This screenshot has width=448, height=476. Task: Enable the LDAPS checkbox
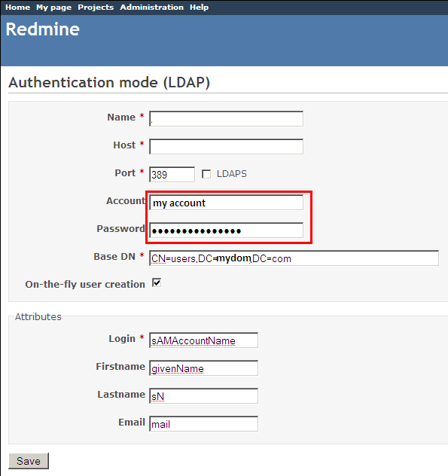(x=206, y=174)
